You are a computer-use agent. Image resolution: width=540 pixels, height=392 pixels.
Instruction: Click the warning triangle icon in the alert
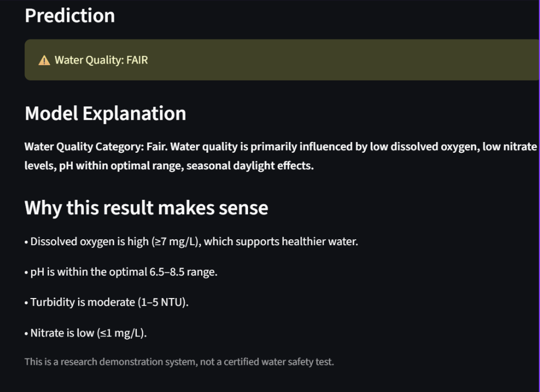[x=44, y=60]
